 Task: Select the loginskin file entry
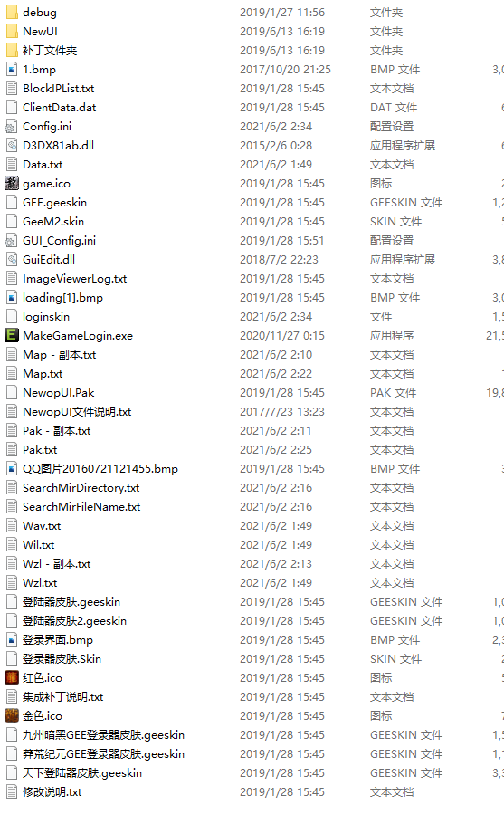(46, 317)
